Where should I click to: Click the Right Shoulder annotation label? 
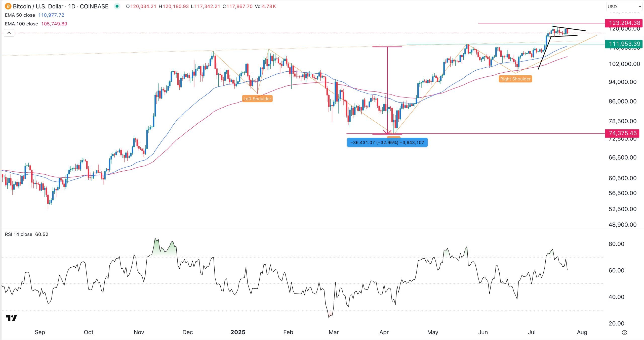click(x=515, y=79)
